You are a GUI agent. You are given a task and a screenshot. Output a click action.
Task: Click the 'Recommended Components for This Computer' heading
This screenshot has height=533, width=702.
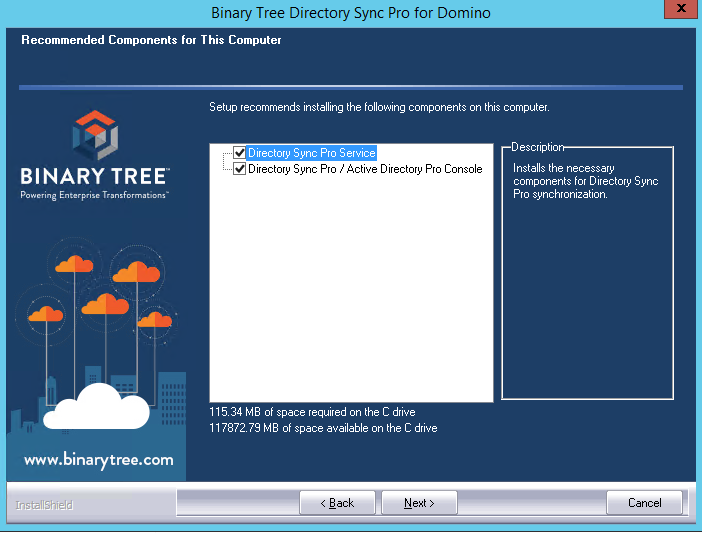coord(151,40)
